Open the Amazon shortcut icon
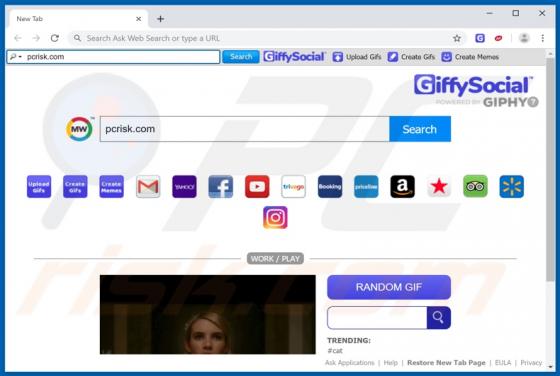The height and width of the screenshot is (376, 560). (402, 186)
